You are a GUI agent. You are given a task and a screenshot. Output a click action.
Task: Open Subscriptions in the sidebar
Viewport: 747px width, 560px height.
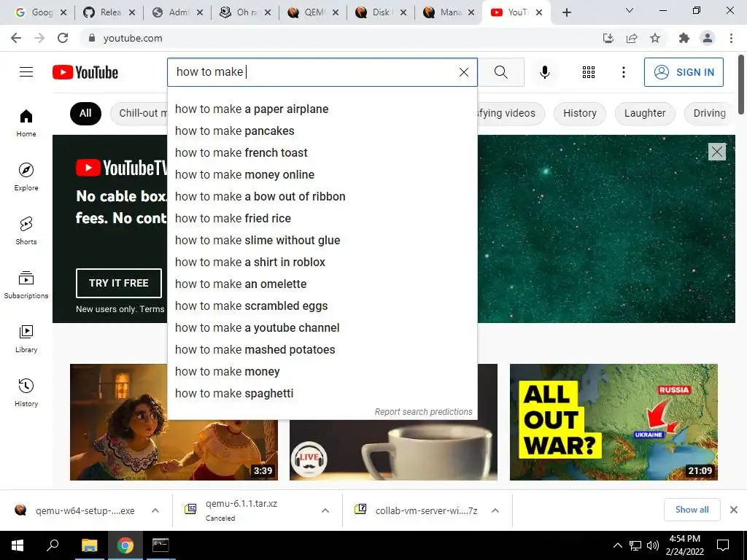pos(26,284)
